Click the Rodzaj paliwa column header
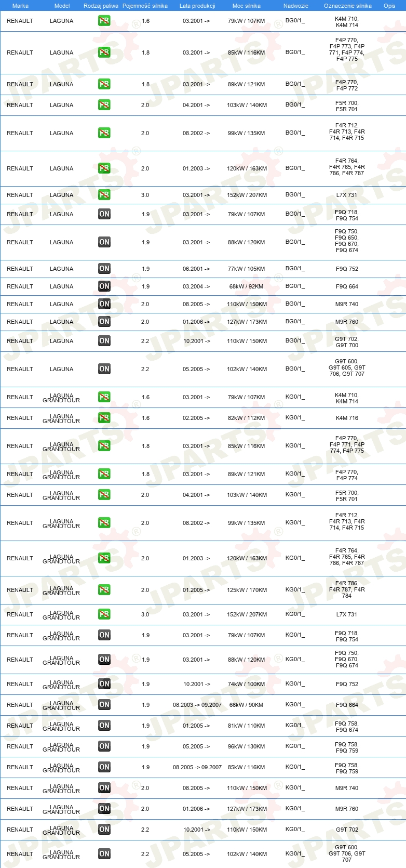406x868 pixels. (x=101, y=6)
